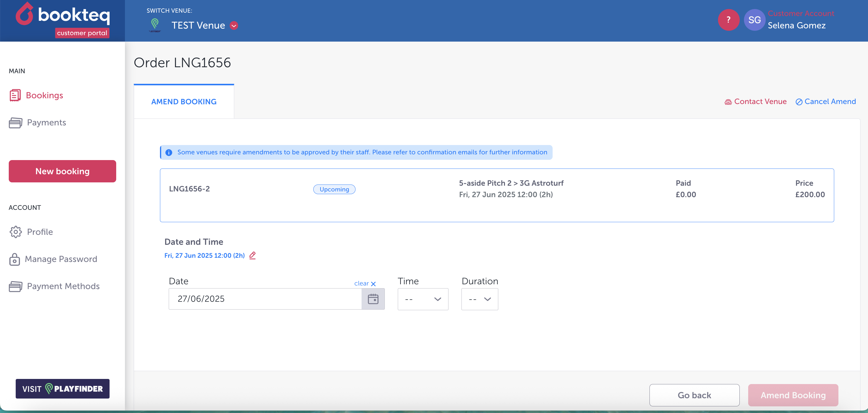Start a New booking

click(62, 171)
